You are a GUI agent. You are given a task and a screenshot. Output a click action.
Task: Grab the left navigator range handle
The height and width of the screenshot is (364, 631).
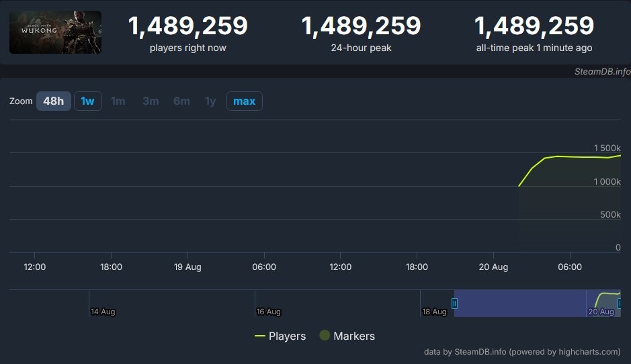454,304
